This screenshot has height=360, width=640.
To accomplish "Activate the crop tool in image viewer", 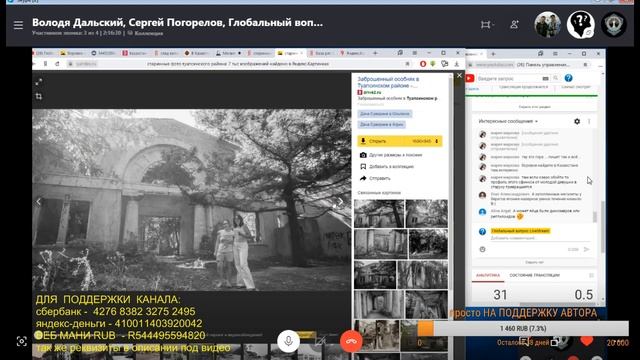I will (39, 96).
